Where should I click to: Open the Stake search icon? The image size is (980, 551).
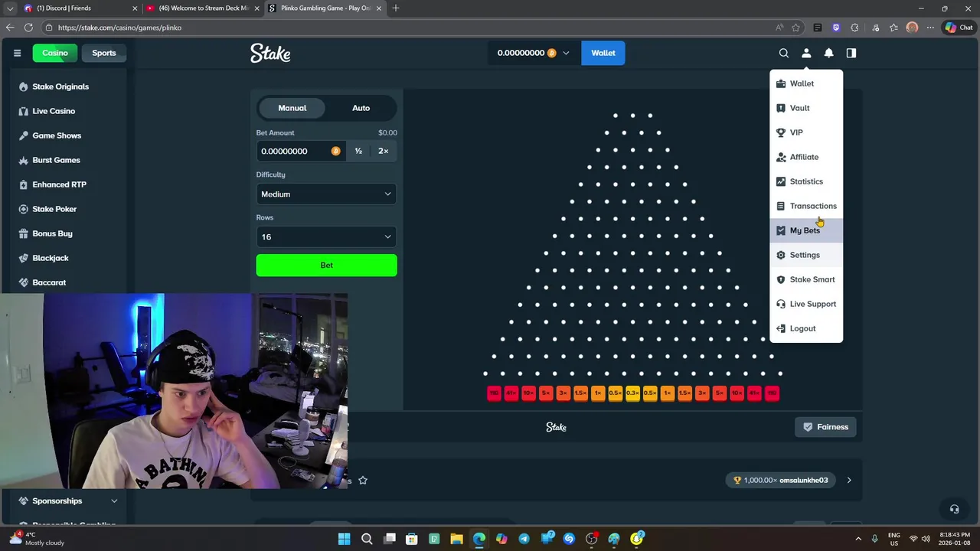[783, 53]
